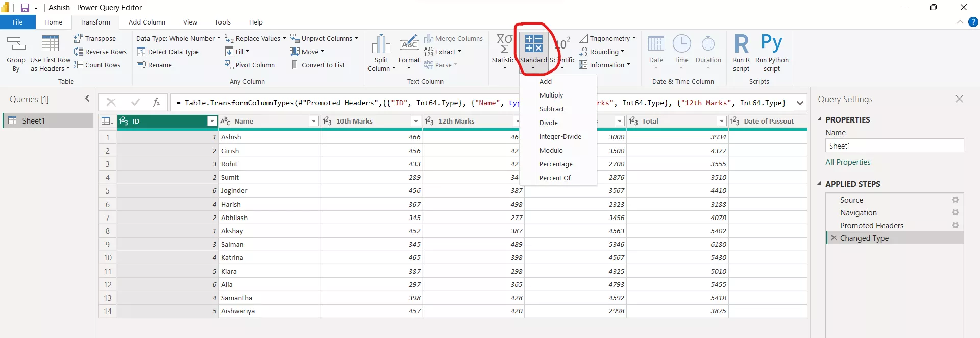Switch to the Tools tab
980x338 pixels.
(x=223, y=22)
